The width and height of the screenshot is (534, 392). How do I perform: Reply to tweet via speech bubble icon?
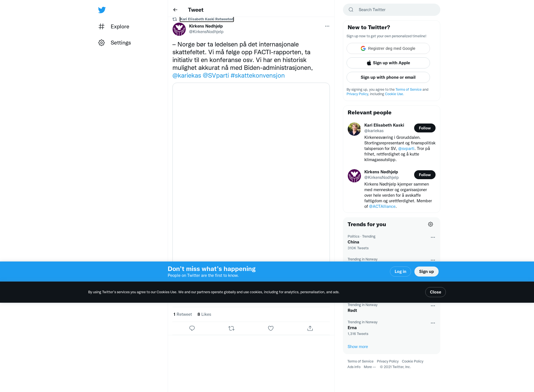tap(192, 328)
